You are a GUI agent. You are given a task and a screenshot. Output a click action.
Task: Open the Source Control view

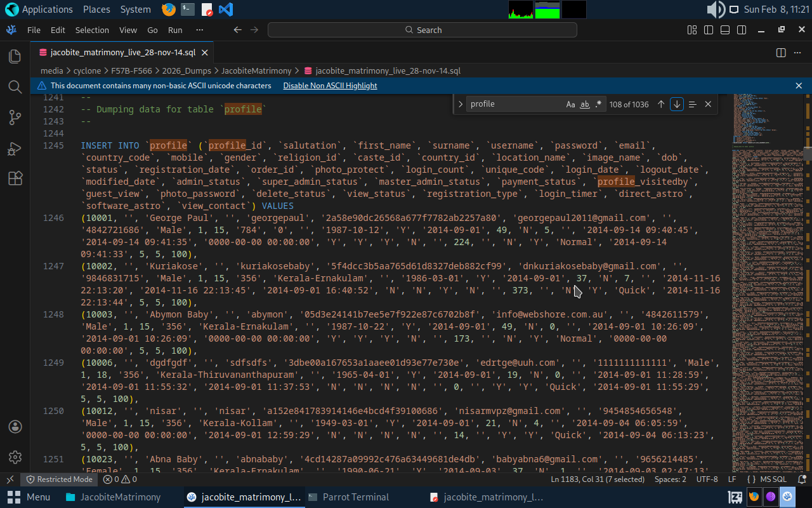[x=15, y=117]
